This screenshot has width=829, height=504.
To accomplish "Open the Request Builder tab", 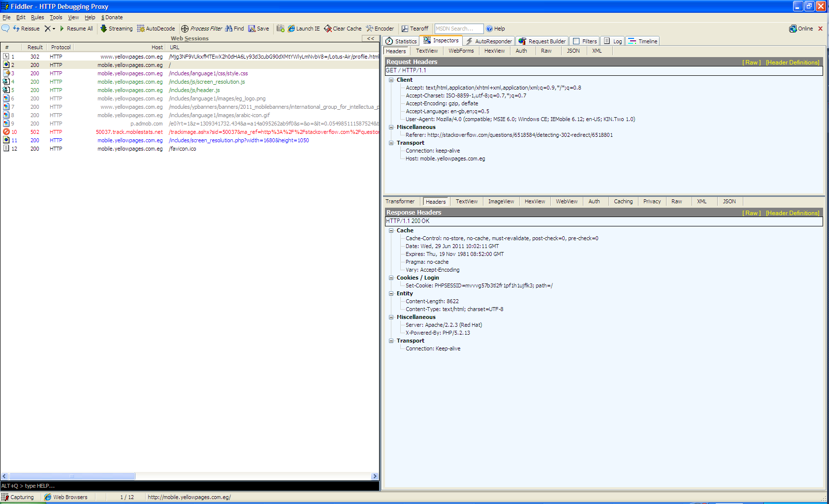I will coord(542,41).
